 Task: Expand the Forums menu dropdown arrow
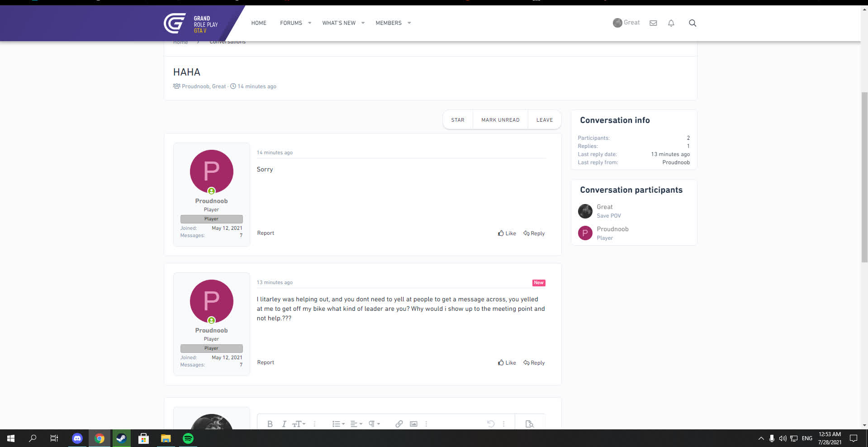[310, 23]
